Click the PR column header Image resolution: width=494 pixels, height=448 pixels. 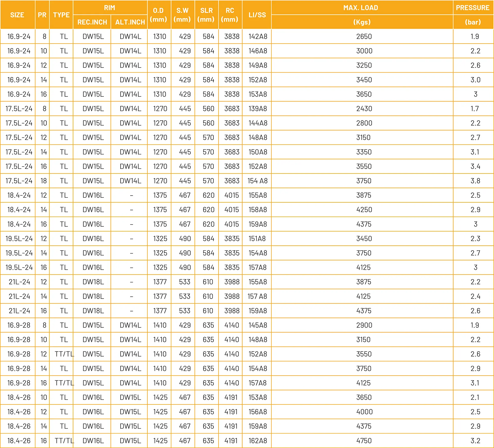(42, 15)
